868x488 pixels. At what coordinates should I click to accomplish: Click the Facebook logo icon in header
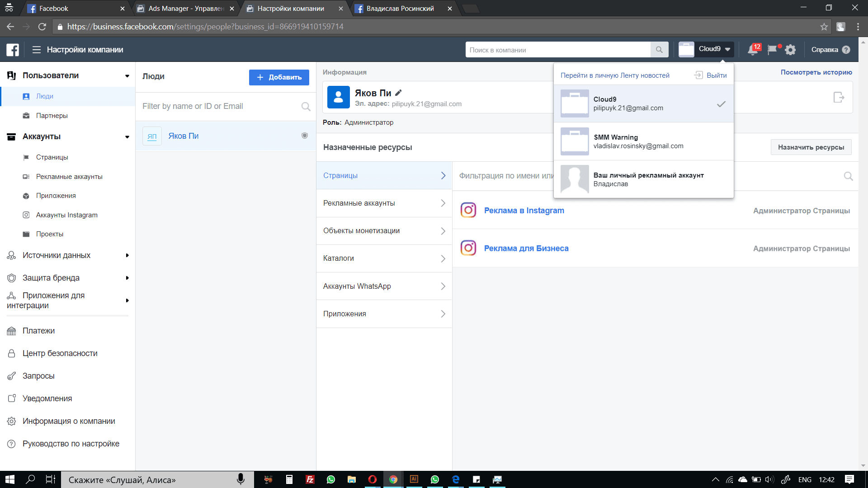click(x=13, y=50)
